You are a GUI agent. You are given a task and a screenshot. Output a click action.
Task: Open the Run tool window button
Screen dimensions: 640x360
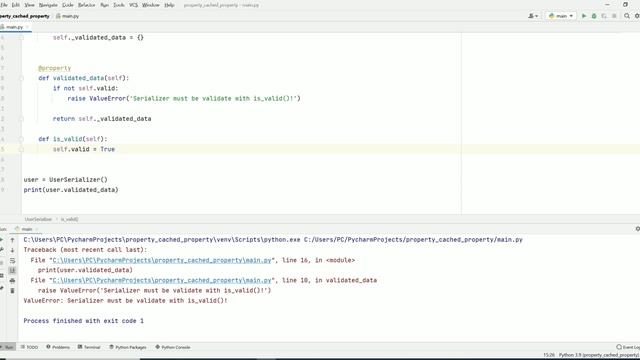click(x=7, y=347)
